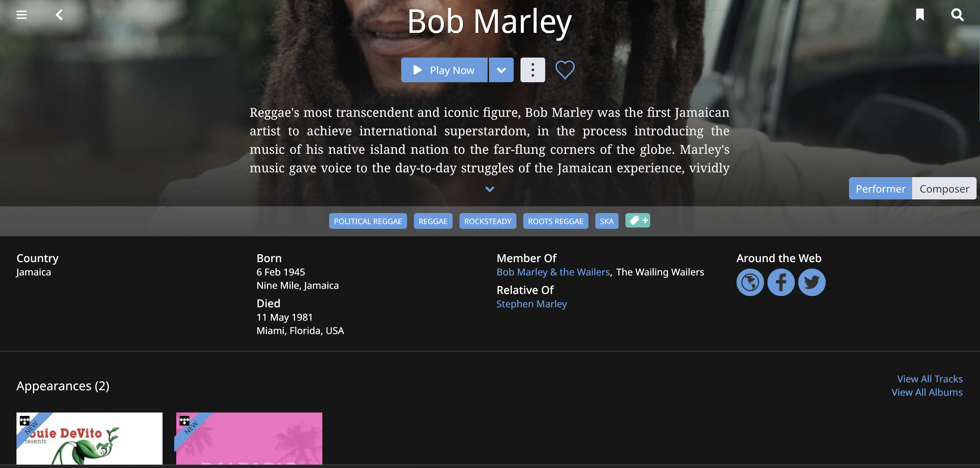Image resolution: width=980 pixels, height=468 pixels.
Task: Click the Play Now button
Action: (x=444, y=70)
